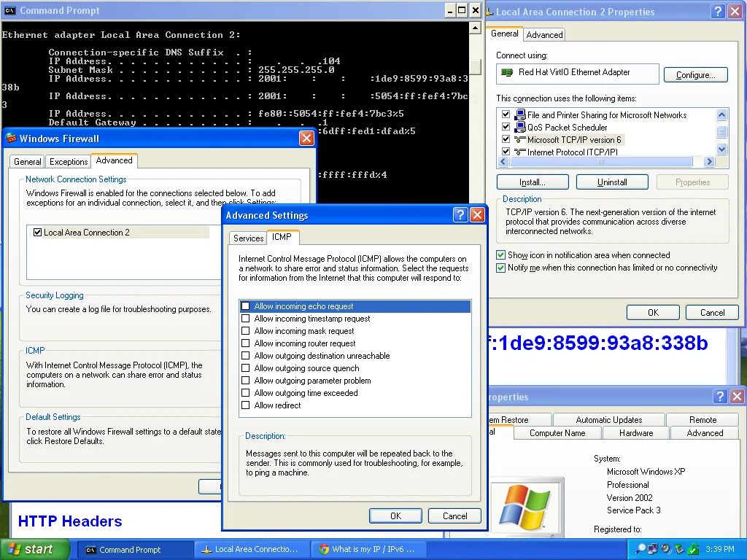Image resolution: width=747 pixels, height=560 pixels.
Task: Click Chrome icon in taskbar What is my IP
Action: pyautogui.click(x=325, y=549)
